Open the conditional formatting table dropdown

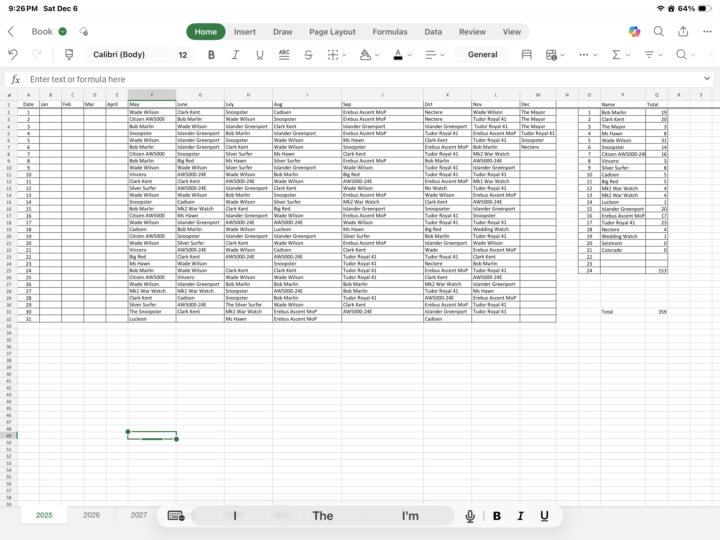(555, 55)
